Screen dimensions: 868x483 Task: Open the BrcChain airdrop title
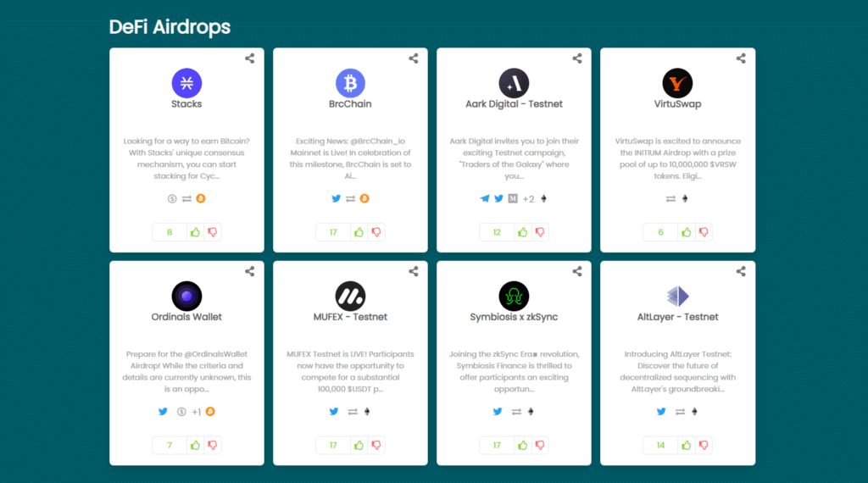(x=350, y=104)
